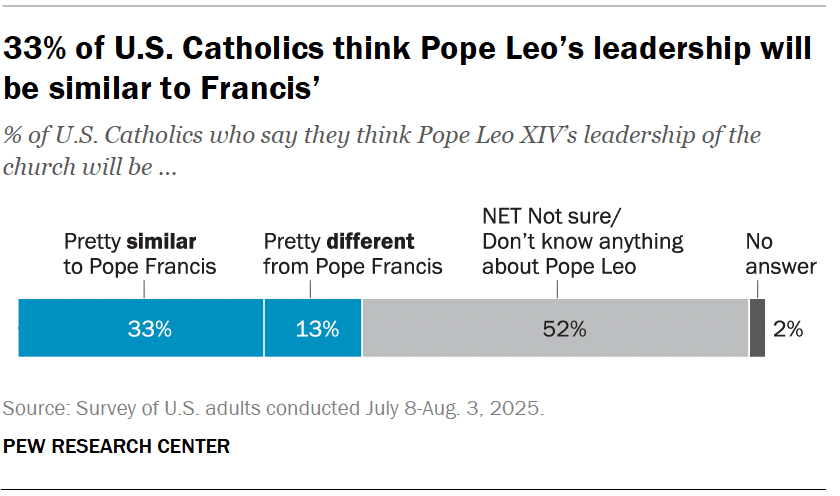The image size is (840, 496).
Task: Click the PEW RESEARCH CENTER attribution
Action: tap(116, 446)
